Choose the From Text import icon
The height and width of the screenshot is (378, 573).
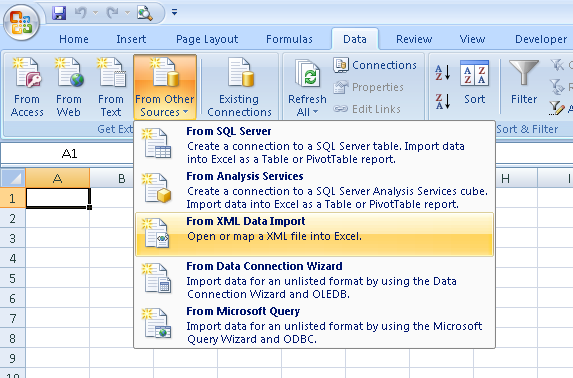[x=111, y=87]
